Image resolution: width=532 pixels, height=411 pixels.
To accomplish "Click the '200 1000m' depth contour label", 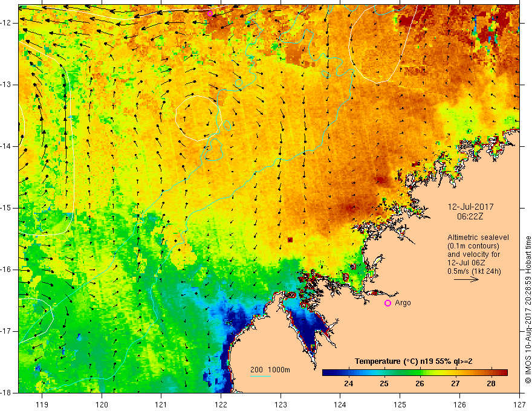I will click(x=270, y=370).
